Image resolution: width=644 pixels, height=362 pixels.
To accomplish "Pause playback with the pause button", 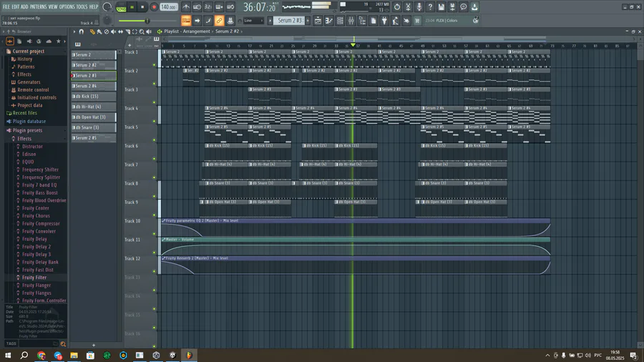I will pos(132,7).
